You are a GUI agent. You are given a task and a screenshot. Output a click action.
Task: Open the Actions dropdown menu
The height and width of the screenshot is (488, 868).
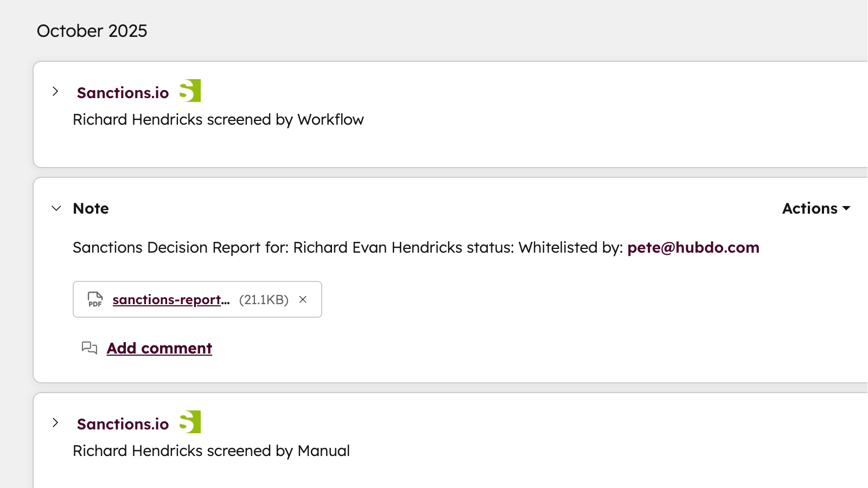[815, 209]
